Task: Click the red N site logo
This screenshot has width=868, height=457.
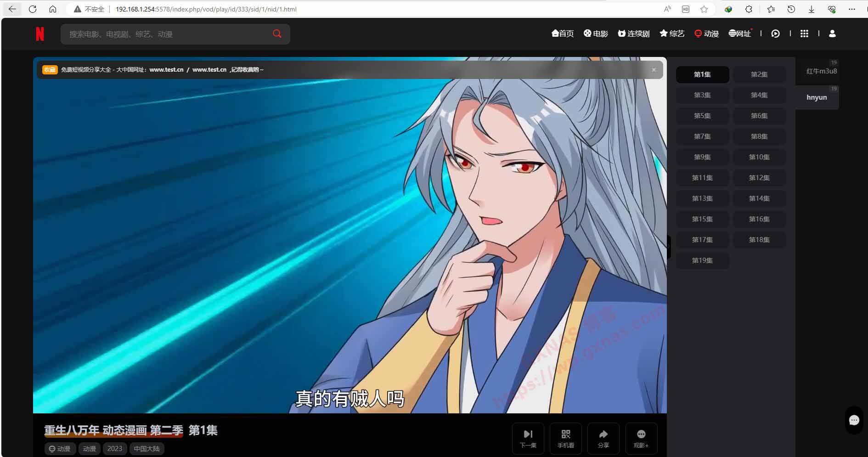Action: [x=40, y=34]
